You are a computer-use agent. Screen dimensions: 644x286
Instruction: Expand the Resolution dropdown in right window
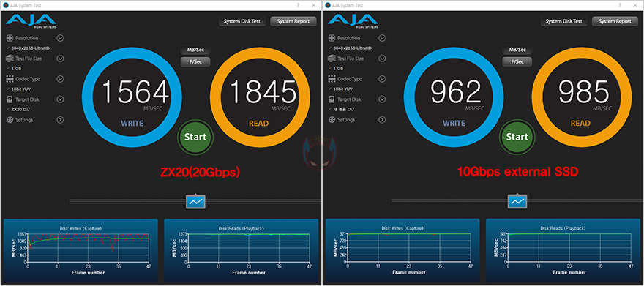[x=382, y=38]
